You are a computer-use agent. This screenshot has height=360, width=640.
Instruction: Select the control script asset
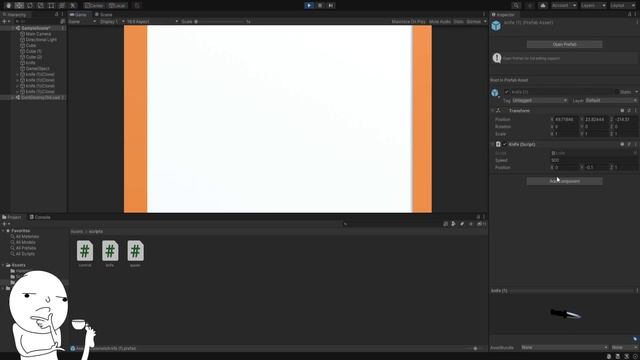click(85, 254)
